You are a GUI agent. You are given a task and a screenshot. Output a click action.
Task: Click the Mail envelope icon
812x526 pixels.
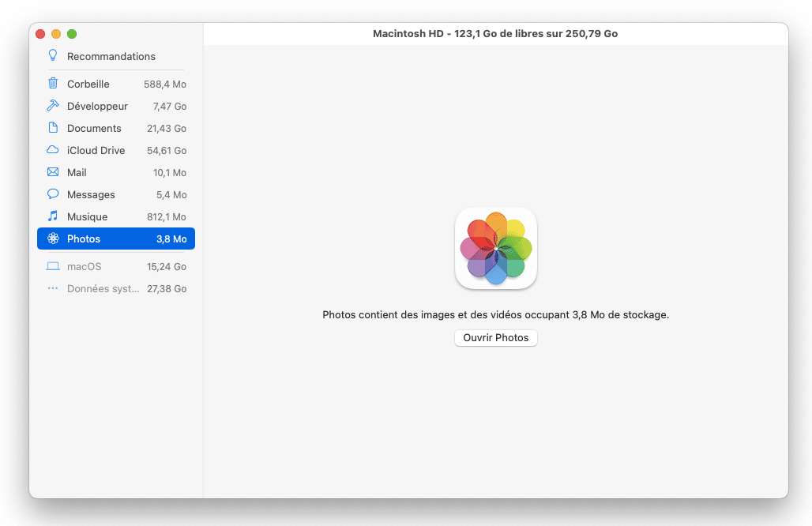53,172
